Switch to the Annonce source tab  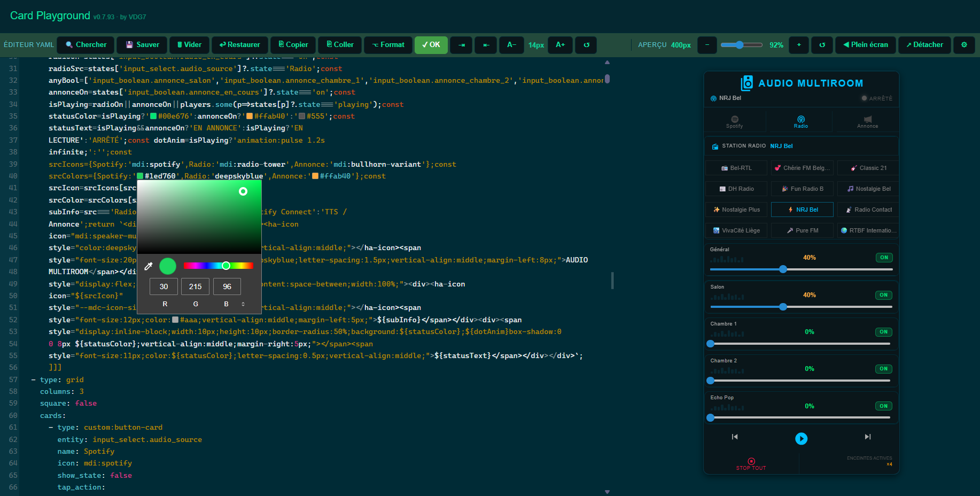pos(867,122)
